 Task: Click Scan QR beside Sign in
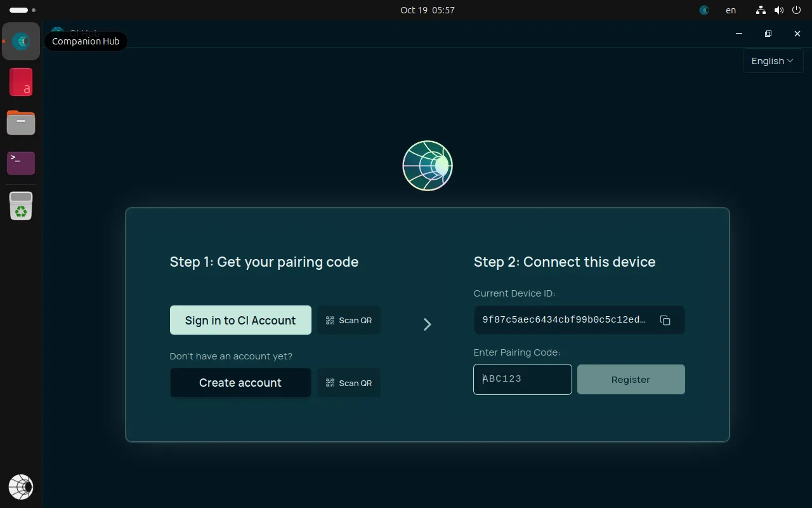coord(349,321)
